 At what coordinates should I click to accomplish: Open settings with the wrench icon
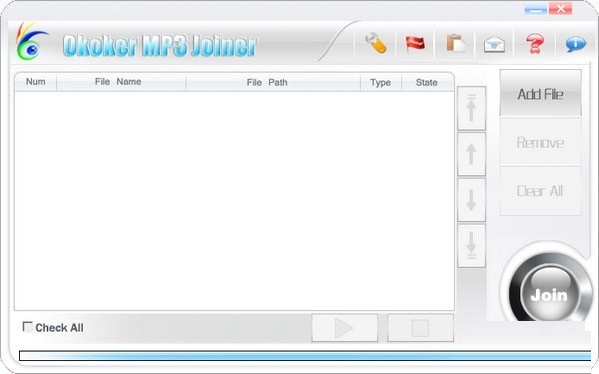pos(376,43)
